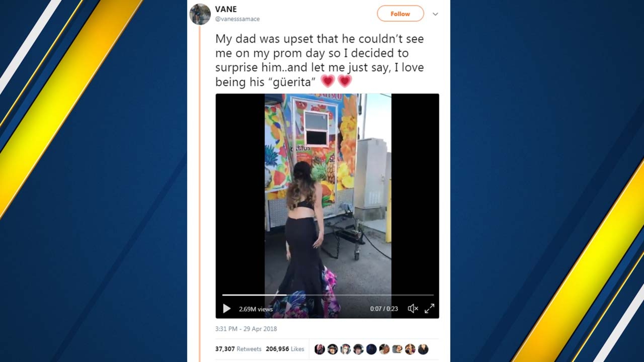Click the 0:07 / 0:23 time display
644x362 pixels.
(384, 309)
